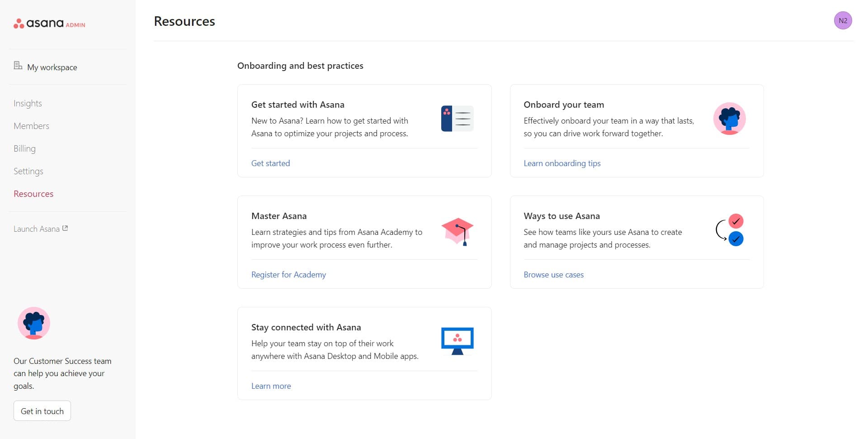Switch to the Members section
Viewport: 868px width, 439px height.
31,125
